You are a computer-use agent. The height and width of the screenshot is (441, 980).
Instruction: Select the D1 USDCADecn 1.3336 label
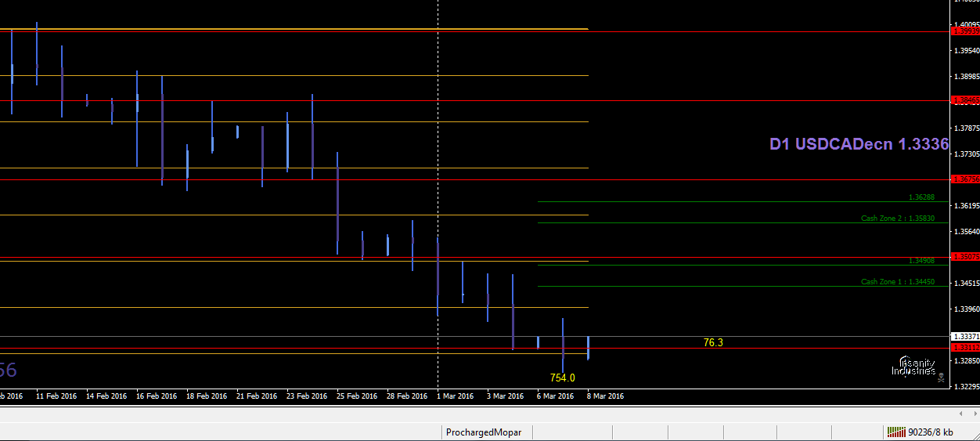tap(859, 144)
